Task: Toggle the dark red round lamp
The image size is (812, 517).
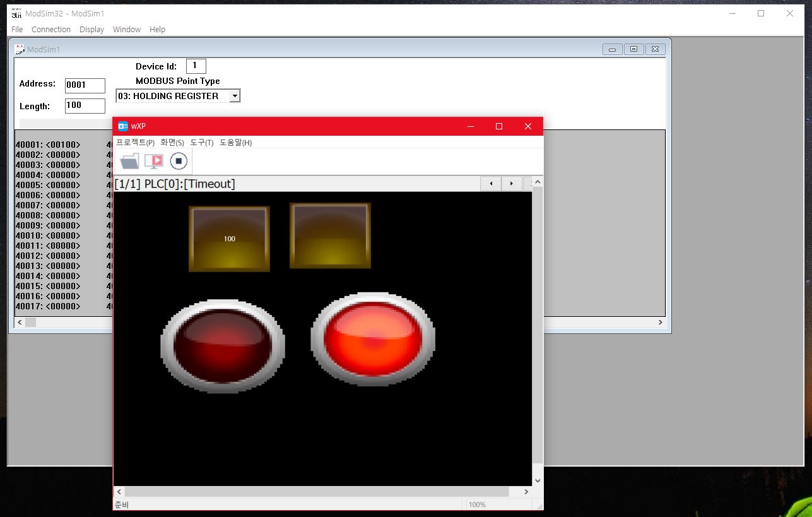Action: 223,346
